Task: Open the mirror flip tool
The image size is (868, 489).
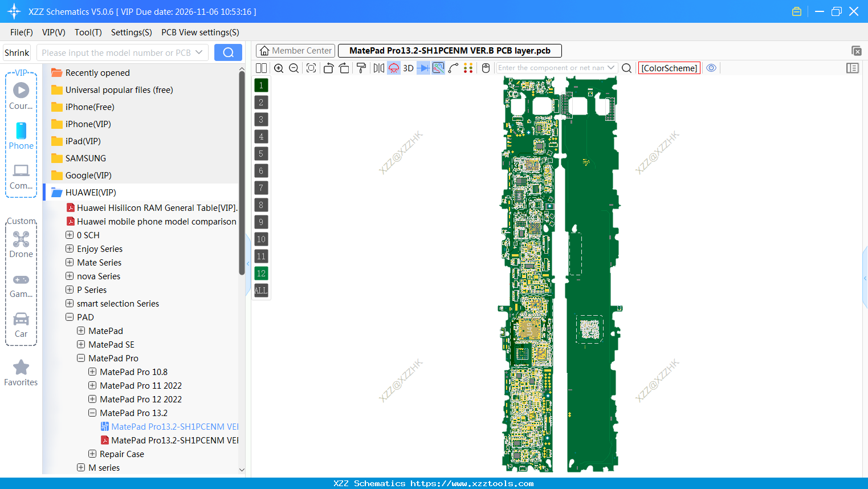Action: pyautogui.click(x=378, y=68)
